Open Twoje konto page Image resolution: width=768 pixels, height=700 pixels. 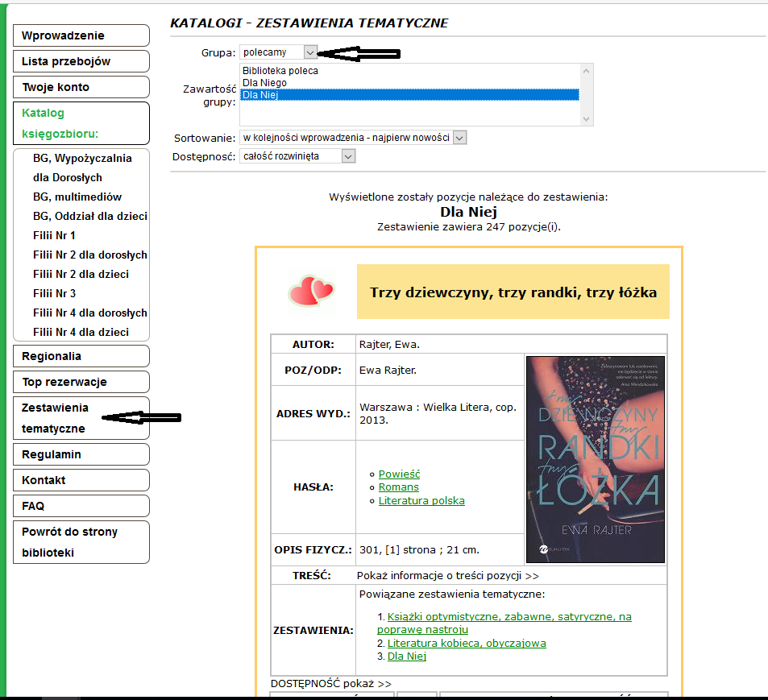tap(81, 87)
